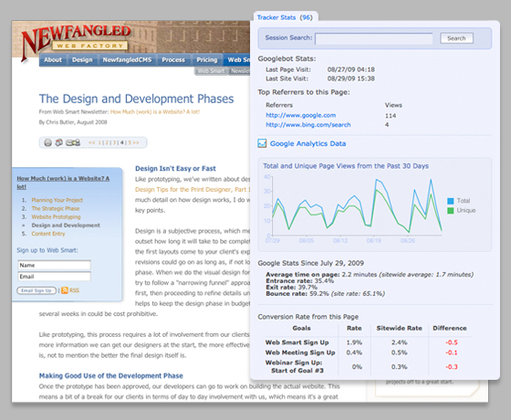Click the Last Site Visit date 08/29/09 15:38
The height and width of the screenshot is (420, 511).
coord(351,79)
